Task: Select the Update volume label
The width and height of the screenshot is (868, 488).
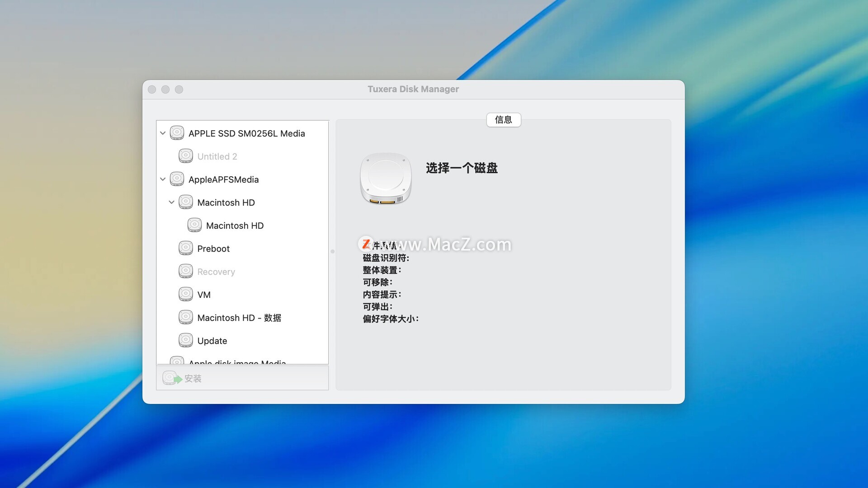Action: tap(212, 341)
